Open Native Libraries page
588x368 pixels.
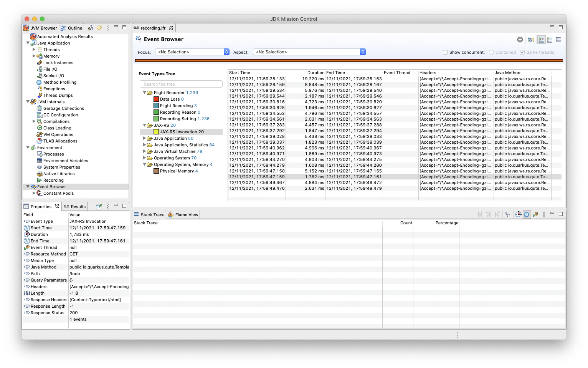pyautogui.click(x=59, y=174)
